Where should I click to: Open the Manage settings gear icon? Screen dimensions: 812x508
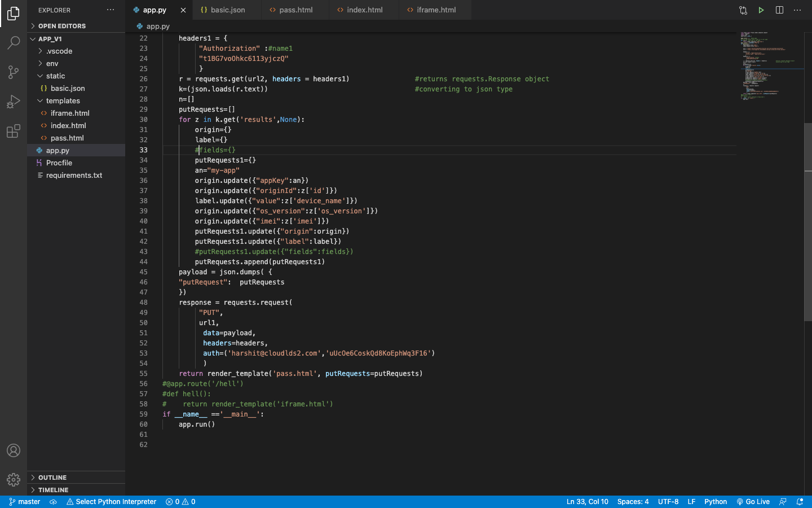pos(14,479)
